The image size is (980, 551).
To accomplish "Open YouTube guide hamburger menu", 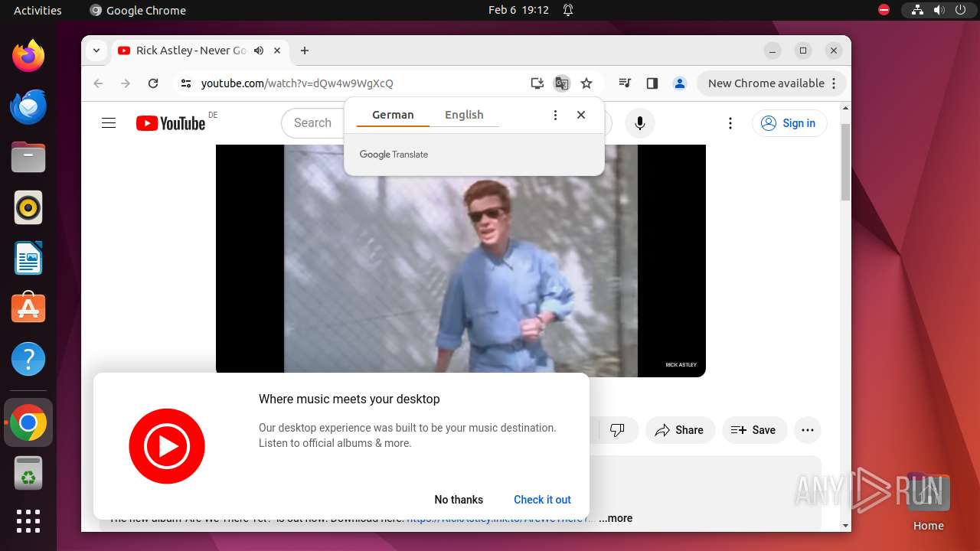I will 109,123.
